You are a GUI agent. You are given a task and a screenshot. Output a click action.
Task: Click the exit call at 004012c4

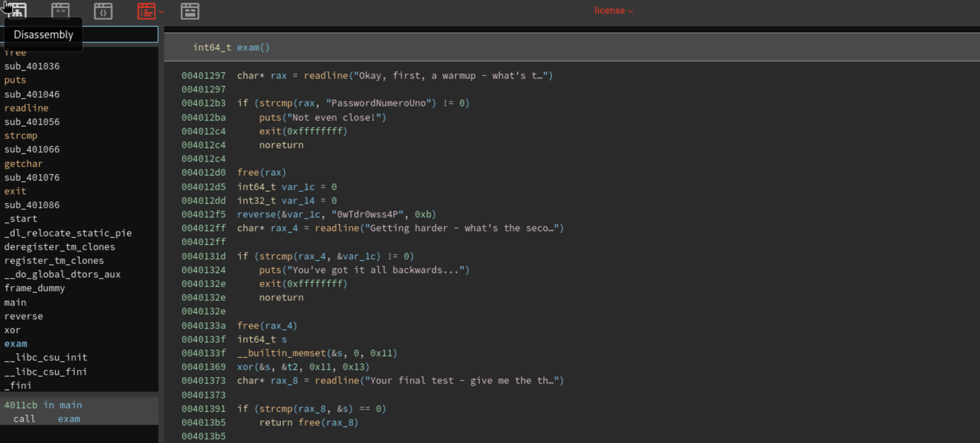(x=303, y=131)
